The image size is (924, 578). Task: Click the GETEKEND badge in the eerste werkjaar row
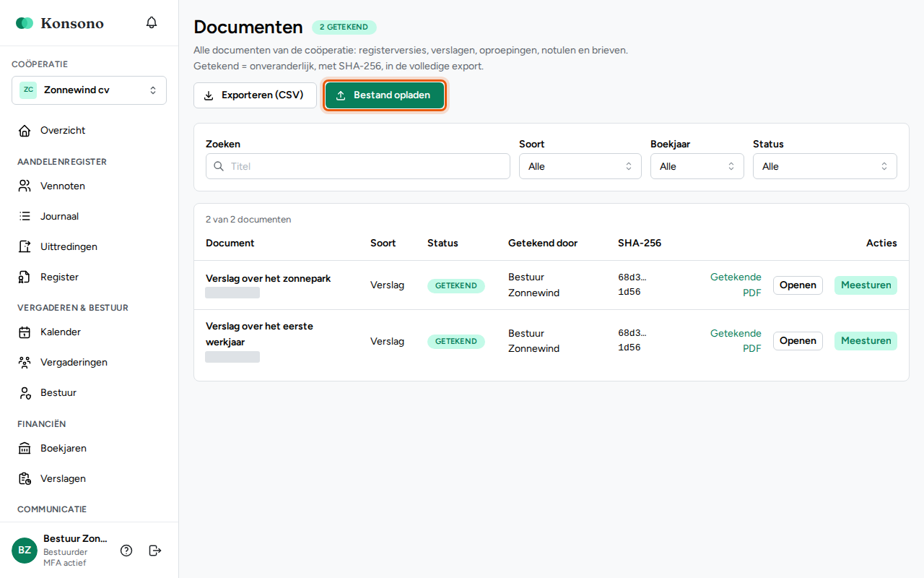tap(456, 342)
